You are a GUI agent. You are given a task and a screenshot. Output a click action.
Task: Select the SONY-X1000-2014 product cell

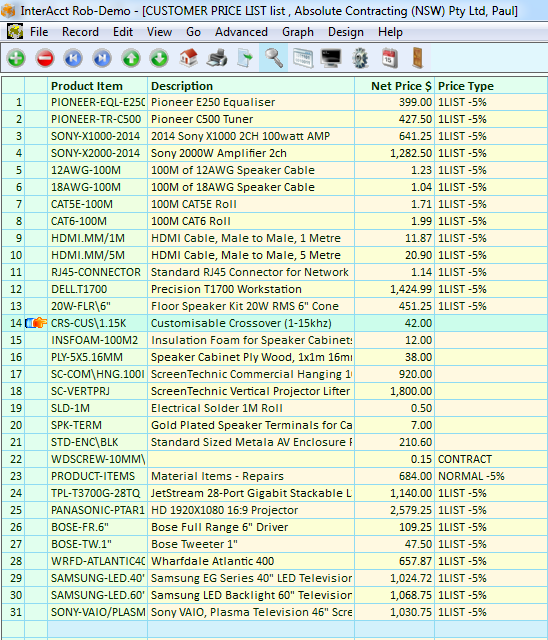pos(98,136)
